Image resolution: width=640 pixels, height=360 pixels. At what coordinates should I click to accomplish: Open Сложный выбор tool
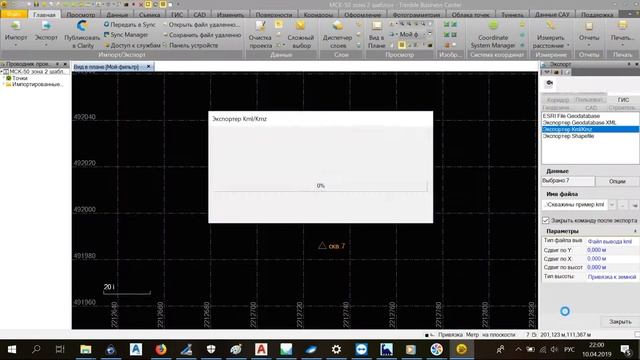301,35
